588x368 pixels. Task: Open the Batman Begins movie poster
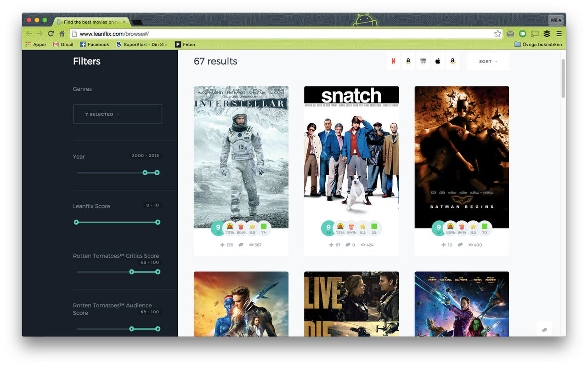coord(462,157)
